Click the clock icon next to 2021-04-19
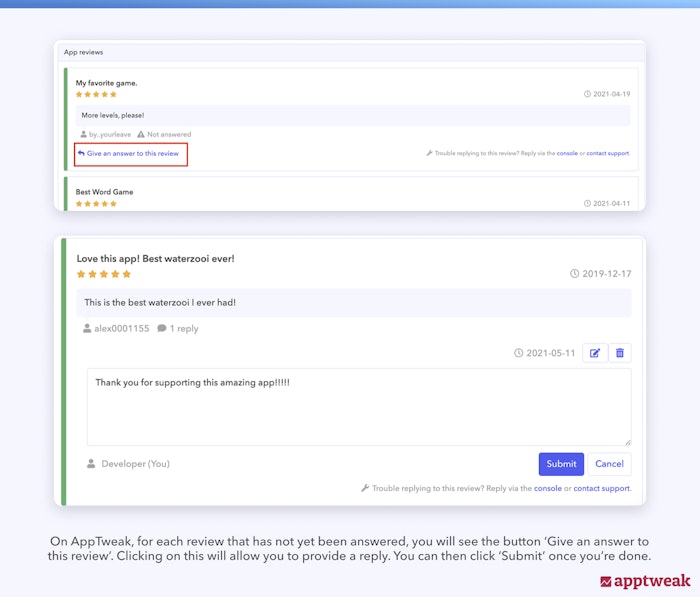Image resolution: width=700 pixels, height=597 pixels. pyautogui.click(x=588, y=94)
